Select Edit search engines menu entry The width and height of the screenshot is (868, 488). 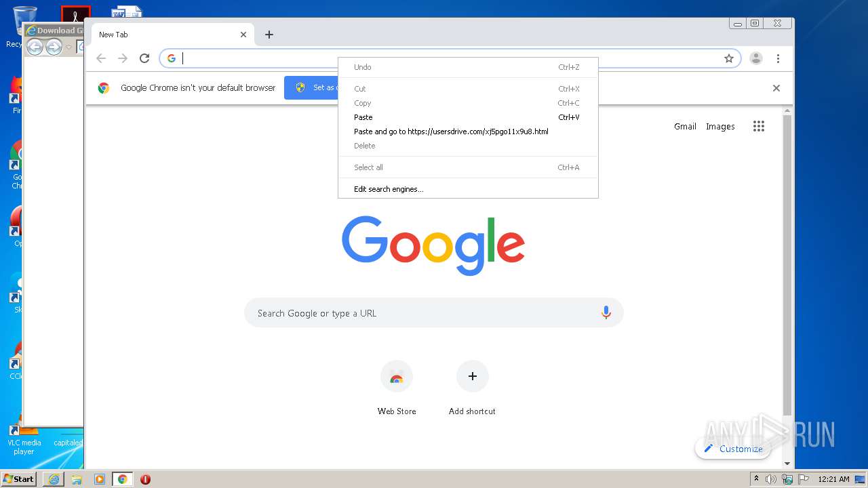[x=468, y=189]
